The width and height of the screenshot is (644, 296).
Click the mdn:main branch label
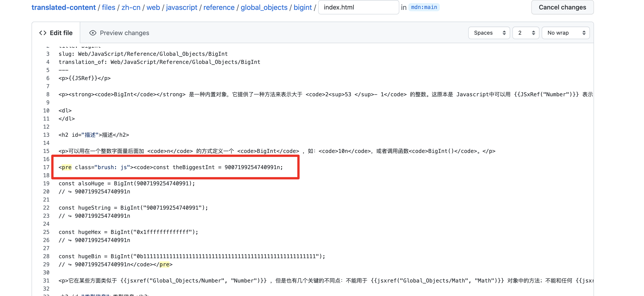(x=424, y=7)
